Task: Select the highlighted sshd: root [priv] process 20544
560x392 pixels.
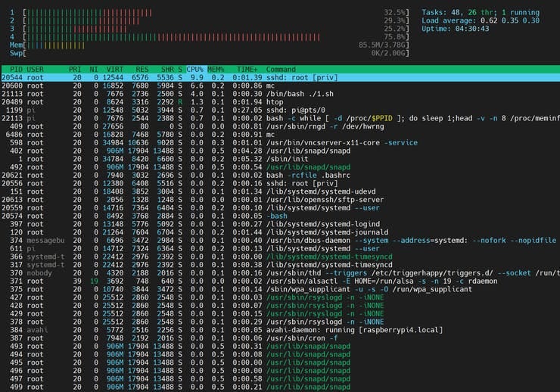Action: click(x=280, y=77)
